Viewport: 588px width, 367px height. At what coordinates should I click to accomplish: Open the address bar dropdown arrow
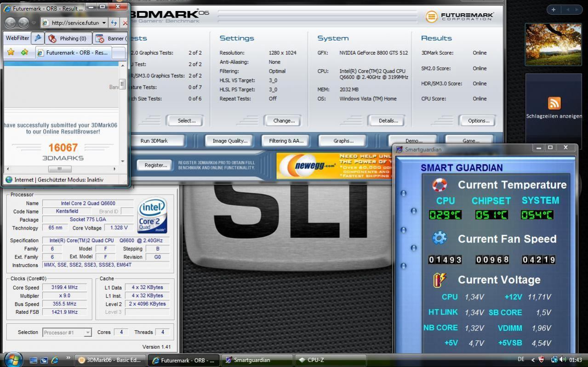[104, 23]
